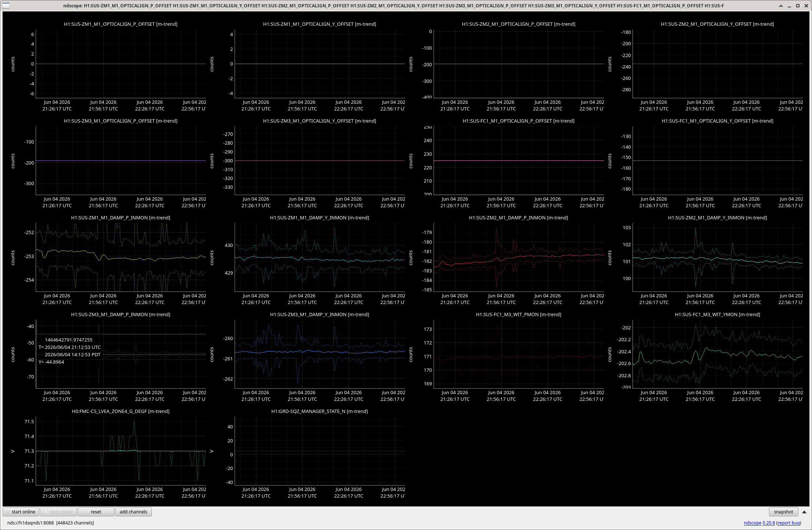The width and height of the screenshot is (812, 530).
Task: Click the H1:SUS-FC1_M3_WIT_YMON title
Action: point(717,314)
